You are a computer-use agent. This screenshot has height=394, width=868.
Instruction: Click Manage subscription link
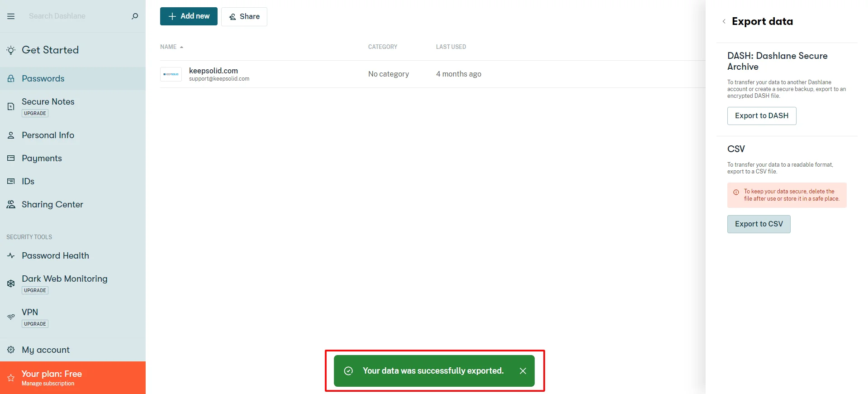click(48, 384)
